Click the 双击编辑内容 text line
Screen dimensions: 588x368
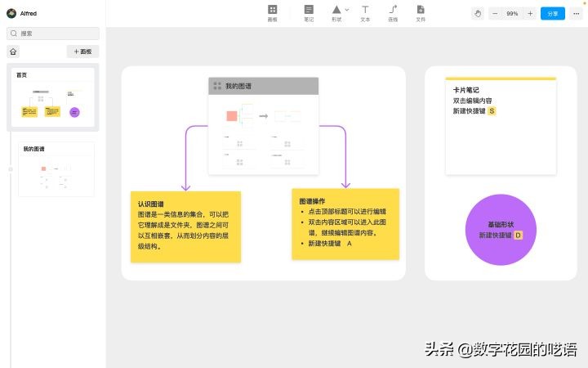[473, 101]
